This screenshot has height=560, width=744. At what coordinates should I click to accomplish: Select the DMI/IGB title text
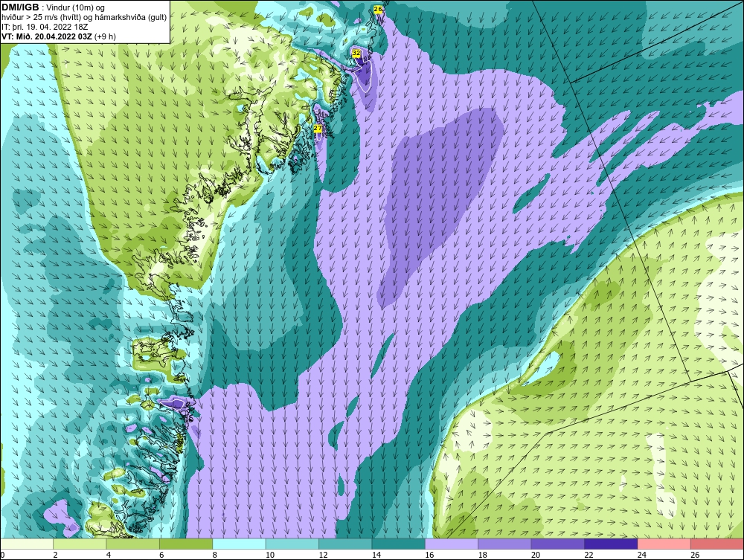[20, 7]
